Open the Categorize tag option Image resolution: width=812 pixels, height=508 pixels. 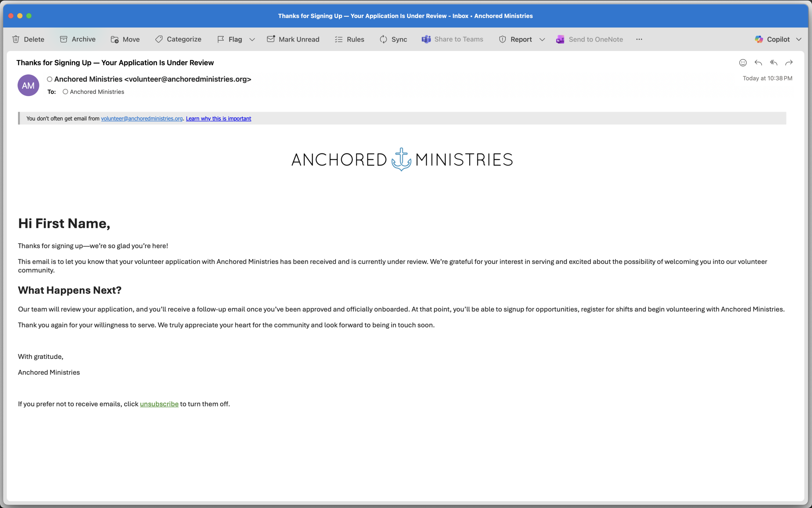[x=178, y=39]
